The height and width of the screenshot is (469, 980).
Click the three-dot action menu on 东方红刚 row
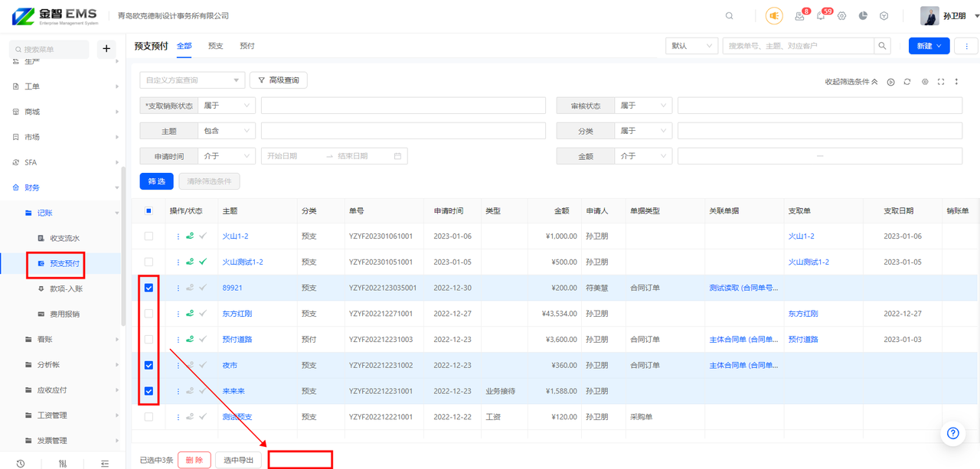click(x=178, y=314)
